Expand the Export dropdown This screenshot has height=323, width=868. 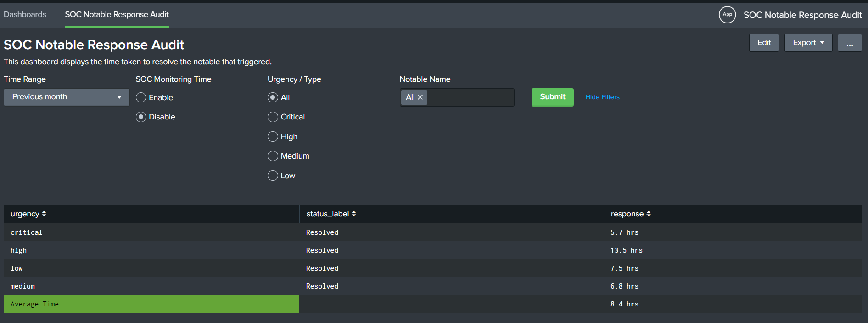pos(808,42)
